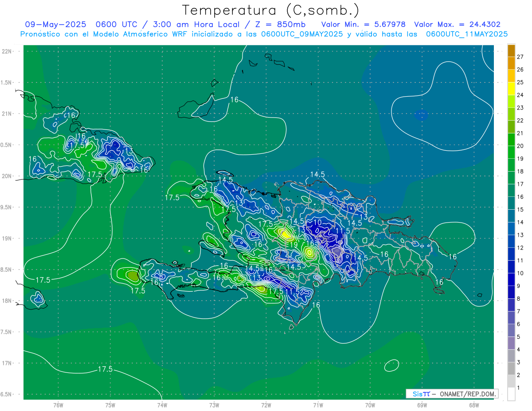Click the '72W' longitude axis label

pyautogui.click(x=266, y=405)
